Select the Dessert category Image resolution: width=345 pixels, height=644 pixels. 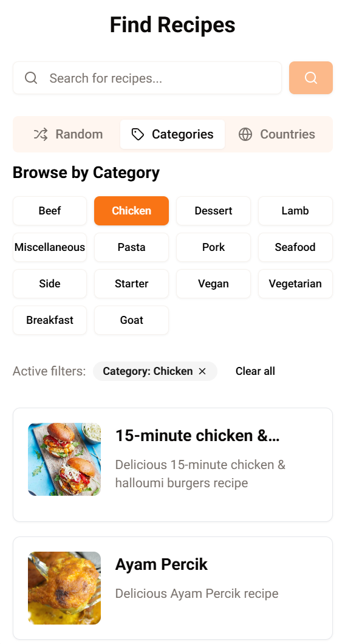pos(214,211)
